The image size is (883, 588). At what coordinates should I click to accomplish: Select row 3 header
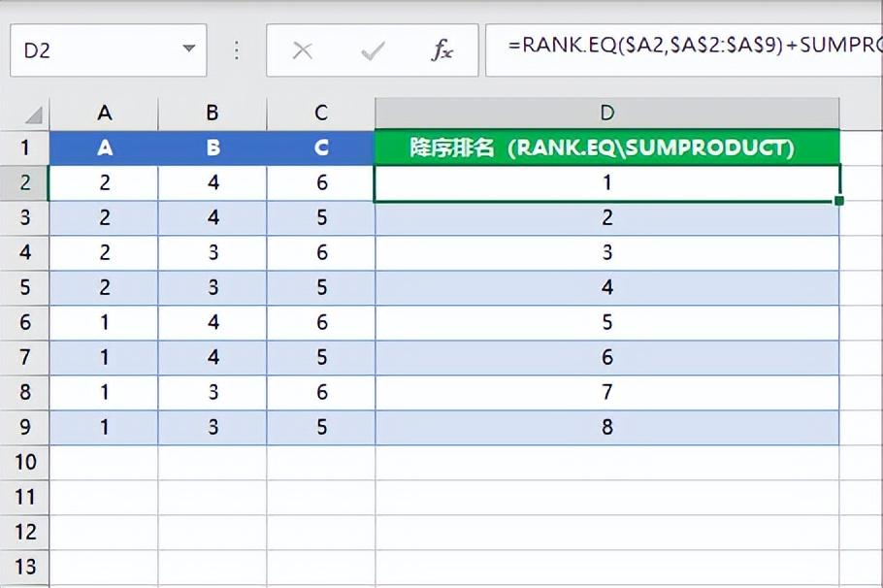click(x=25, y=217)
